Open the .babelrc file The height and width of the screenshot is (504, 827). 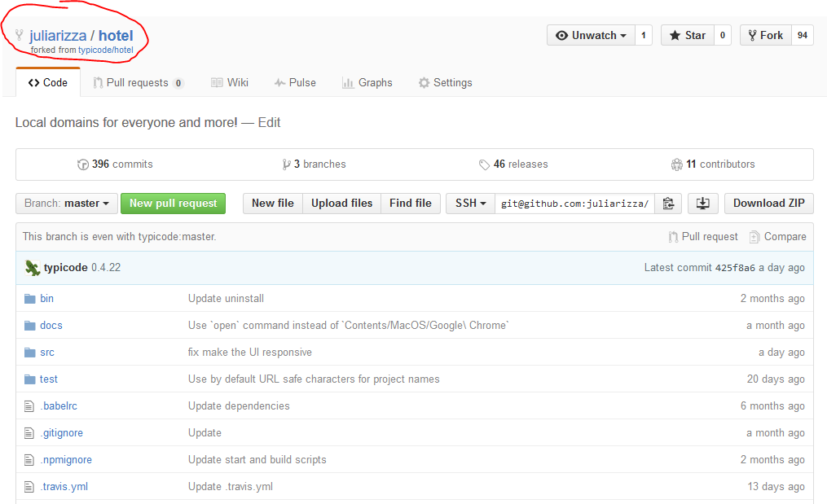point(59,406)
